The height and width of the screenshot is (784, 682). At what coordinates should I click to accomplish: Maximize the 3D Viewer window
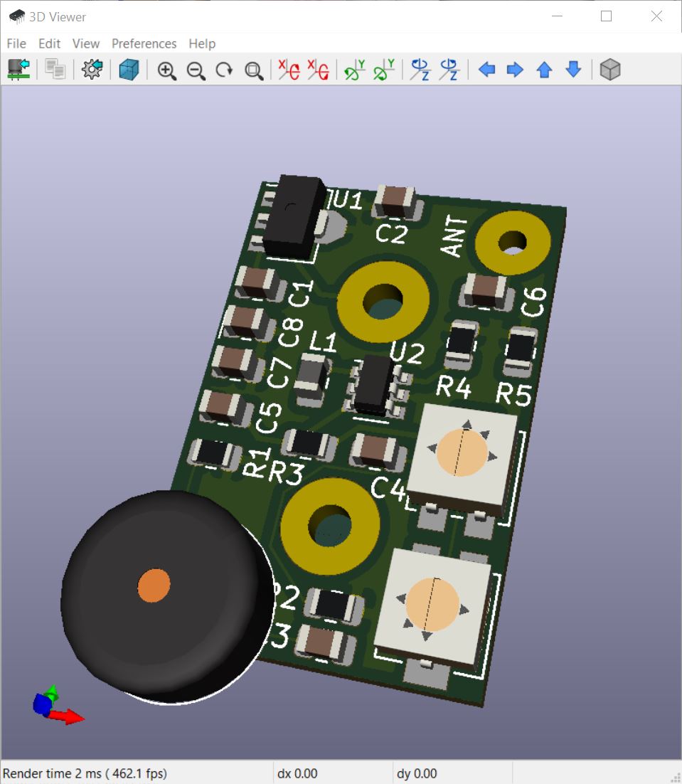point(606,16)
